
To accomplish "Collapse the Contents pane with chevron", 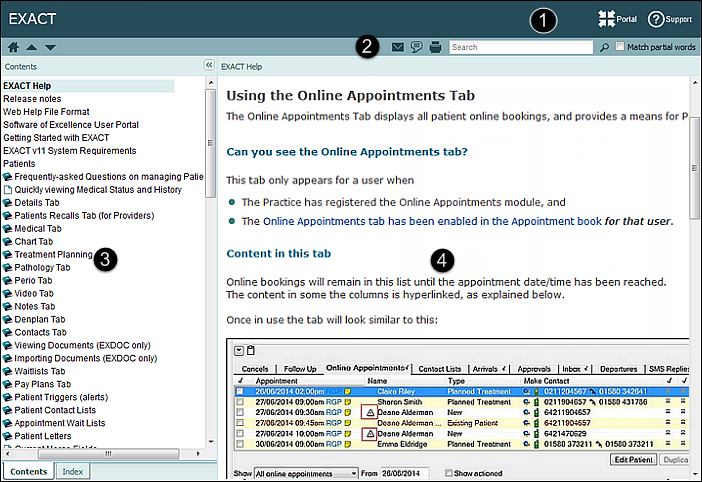I will pyautogui.click(x=209, y=65).
